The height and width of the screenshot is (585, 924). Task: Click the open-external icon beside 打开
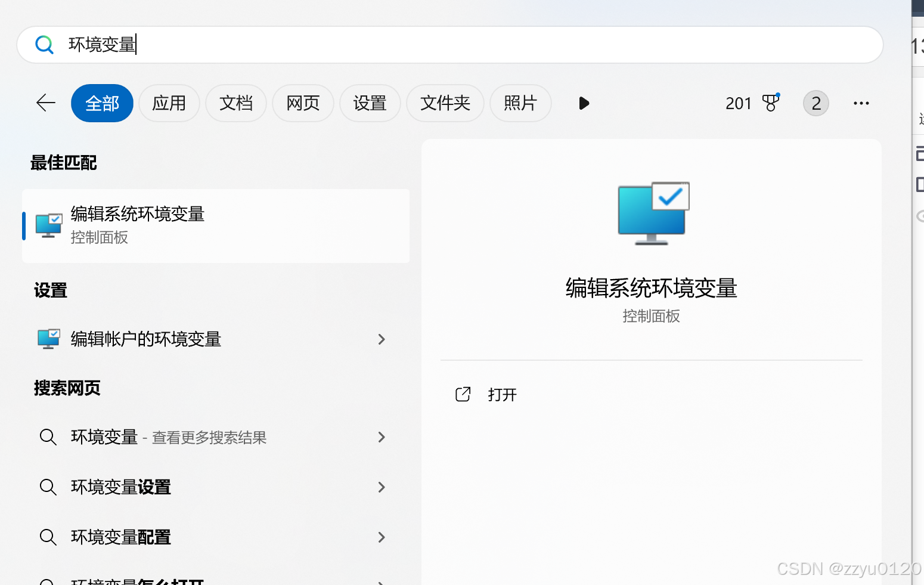463,394
